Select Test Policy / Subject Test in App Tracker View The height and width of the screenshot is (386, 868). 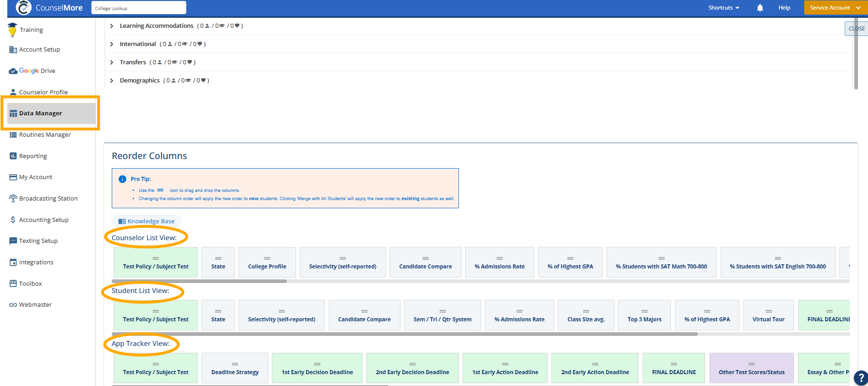pos(156,368)
